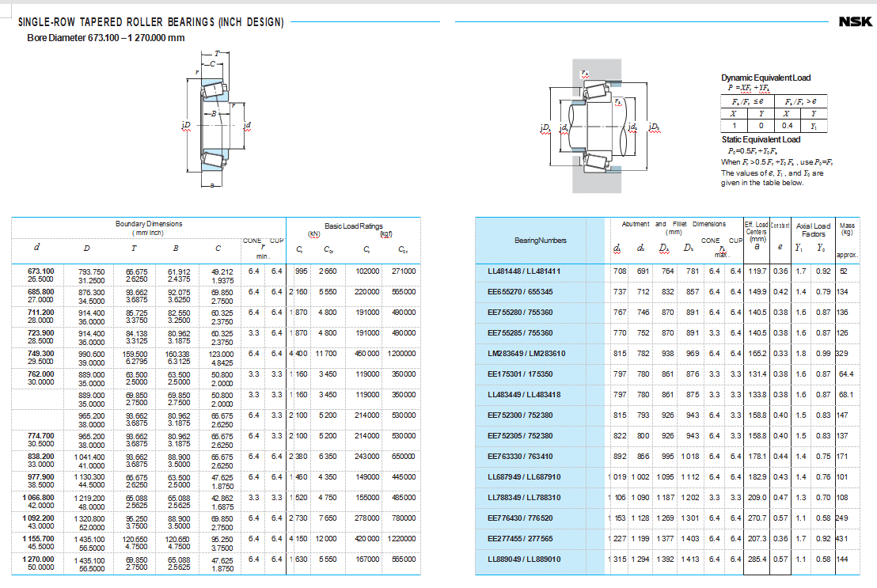877x588 pixels.
Task: Click the 673.100 bore diameter cell
Action: (41, 271)
